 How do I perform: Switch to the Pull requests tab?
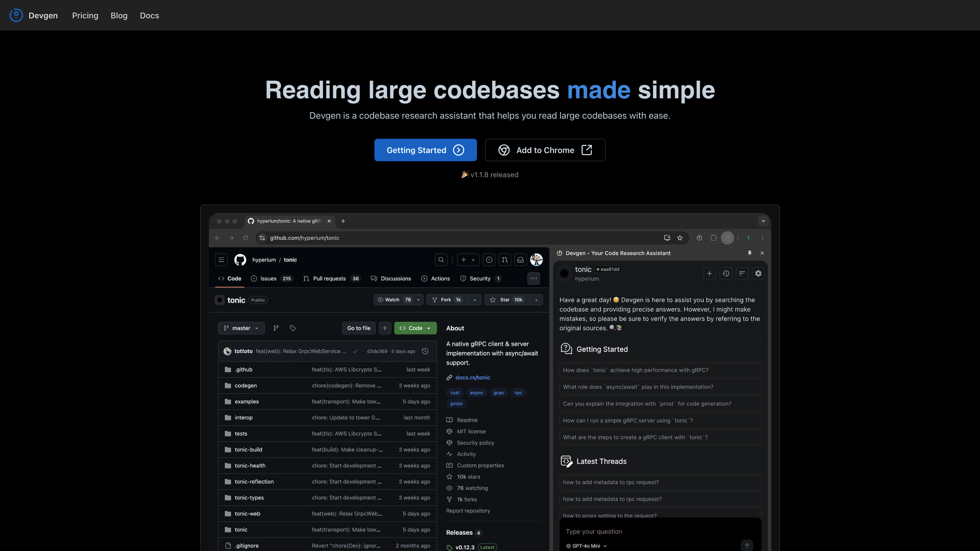[329, 279]
